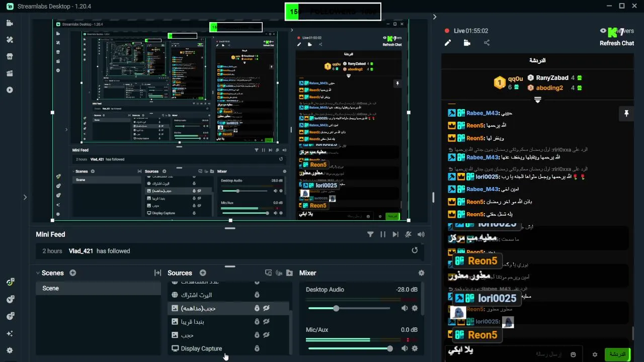Click aboding2 on the leaderboard

(549, 88)
